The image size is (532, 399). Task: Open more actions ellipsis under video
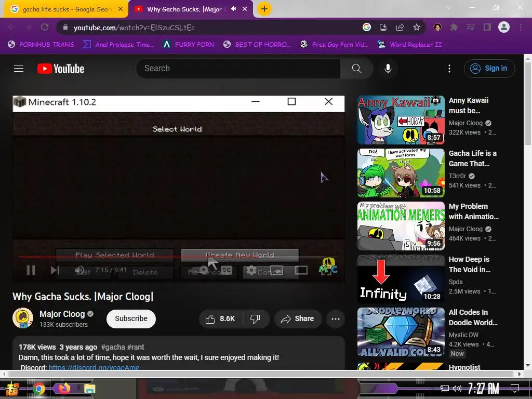(x=336, y=318)
